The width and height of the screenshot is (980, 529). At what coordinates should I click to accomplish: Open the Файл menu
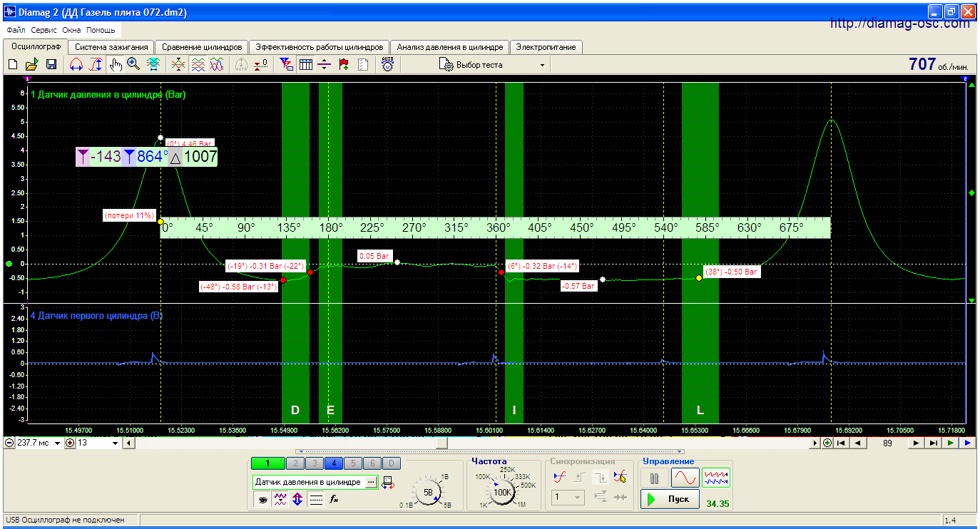16,31
